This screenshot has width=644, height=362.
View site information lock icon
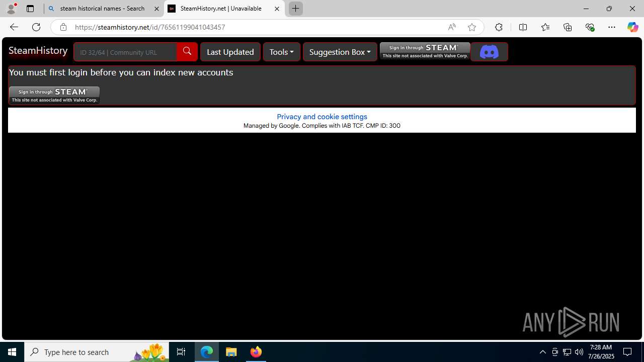pyautogui.click(x=63, y=27)
